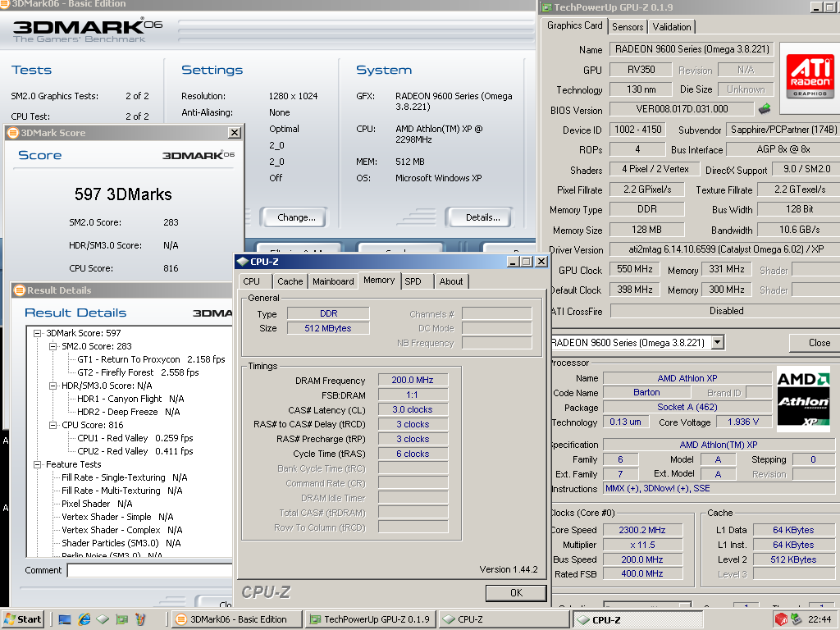The width and height of the screenshot is (840, 630).
Task: Select Vertex Shader - Simple row
Action: [x=117, y=517]
